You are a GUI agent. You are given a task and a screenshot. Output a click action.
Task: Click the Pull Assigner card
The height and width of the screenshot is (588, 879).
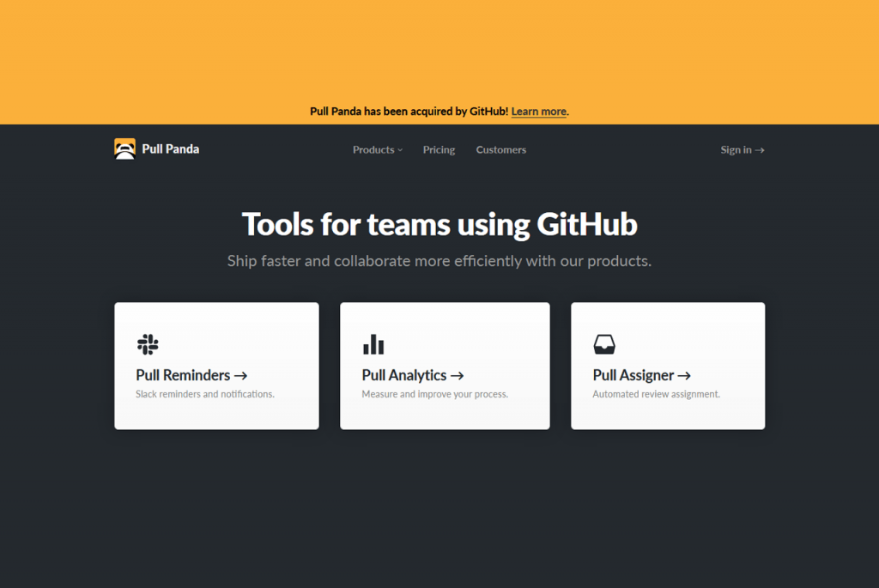pos(668,366)
